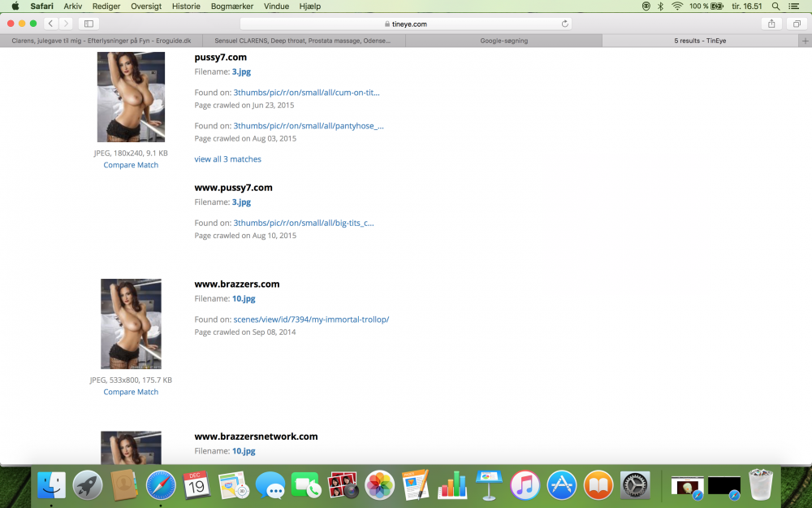Open the 10.jpg link crawled Sep 08, 2014

(x=244, y=298)
